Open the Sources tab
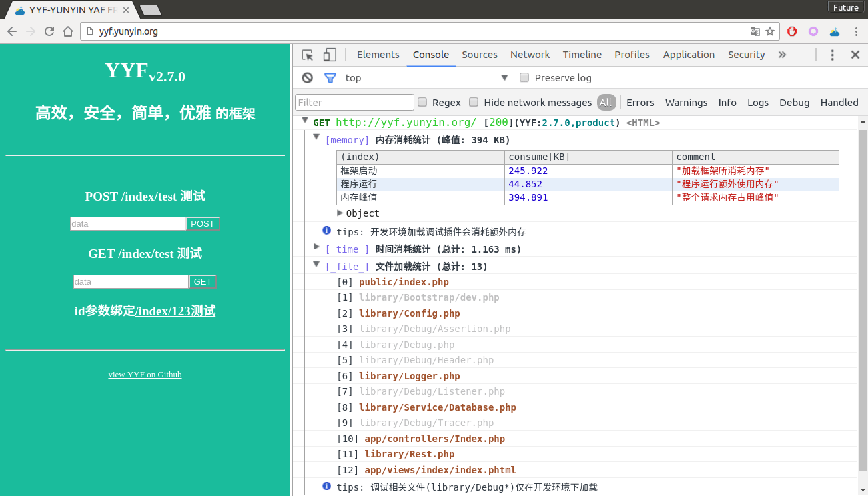 click(479, 55)
